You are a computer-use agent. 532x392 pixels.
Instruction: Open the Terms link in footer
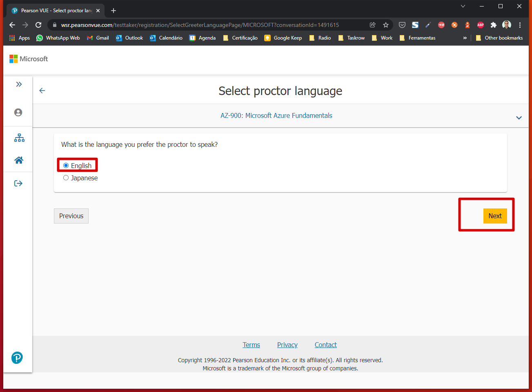click(251, 345)
